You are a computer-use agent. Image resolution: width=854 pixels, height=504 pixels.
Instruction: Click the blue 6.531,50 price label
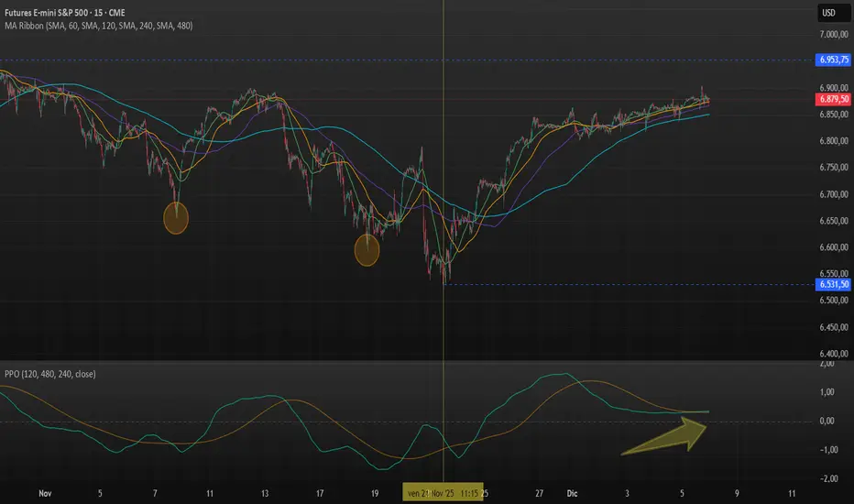click(833, 285)
